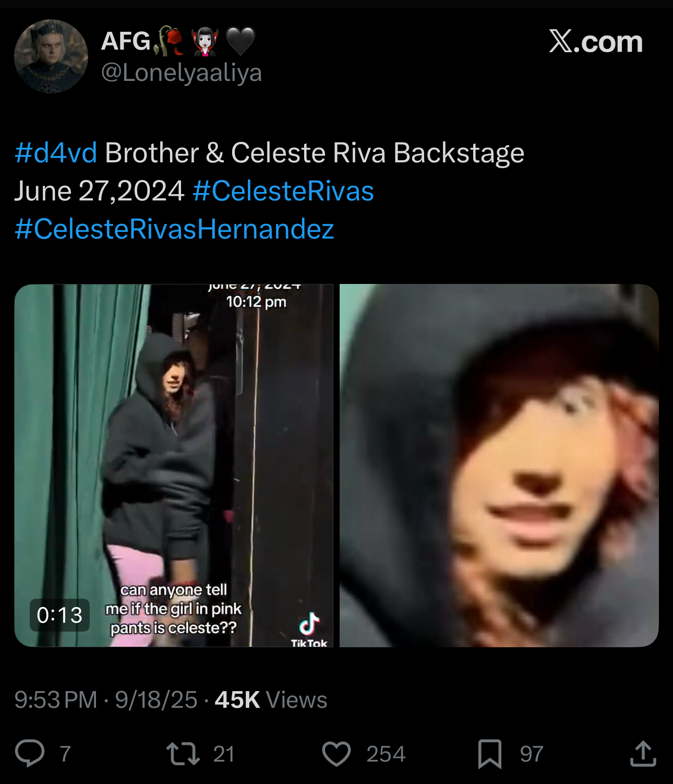Visit the @Lonelyaaliya handle profile
The width and height of the screenshot is (673, 784).
182,72
